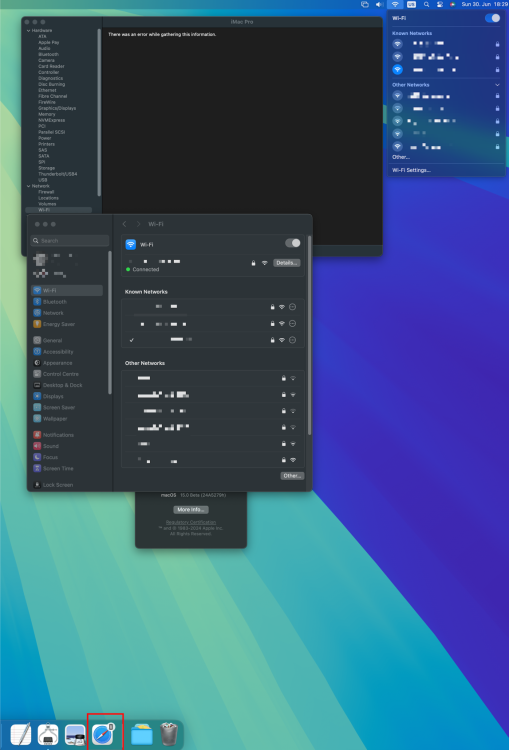Viewport: 509px width, 750px height.
Task: Collapse the Hardware section in System Information
Action: click(x=28, y=31)
